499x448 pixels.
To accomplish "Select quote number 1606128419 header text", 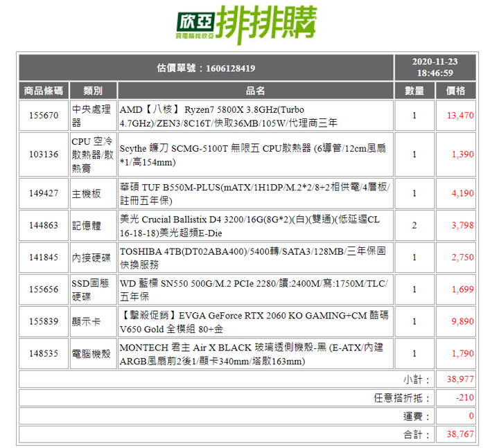I will [x=206, y=68].
